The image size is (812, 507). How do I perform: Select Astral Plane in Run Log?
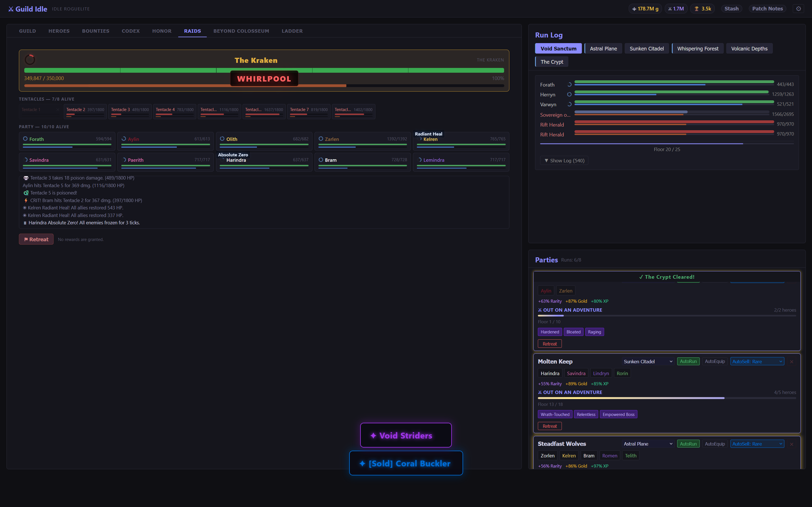[603, 49]
